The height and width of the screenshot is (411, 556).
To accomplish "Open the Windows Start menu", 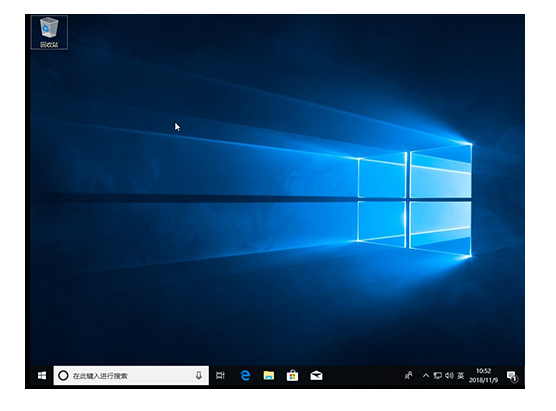I will click(x=42, y=376).
